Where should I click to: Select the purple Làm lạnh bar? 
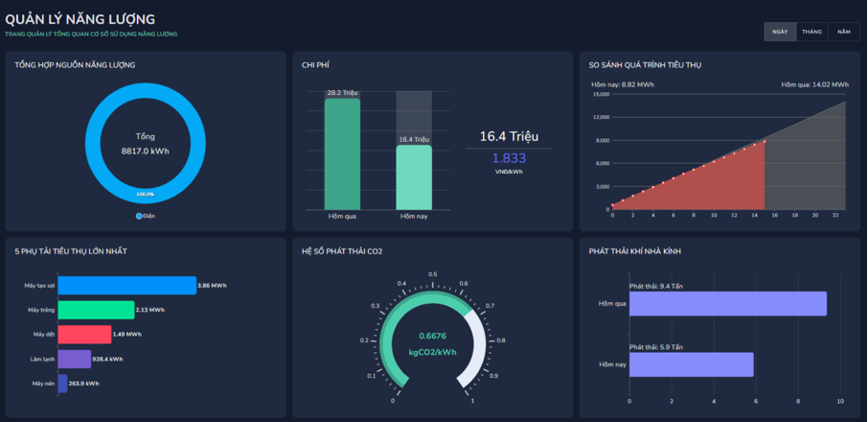(75, 359)
